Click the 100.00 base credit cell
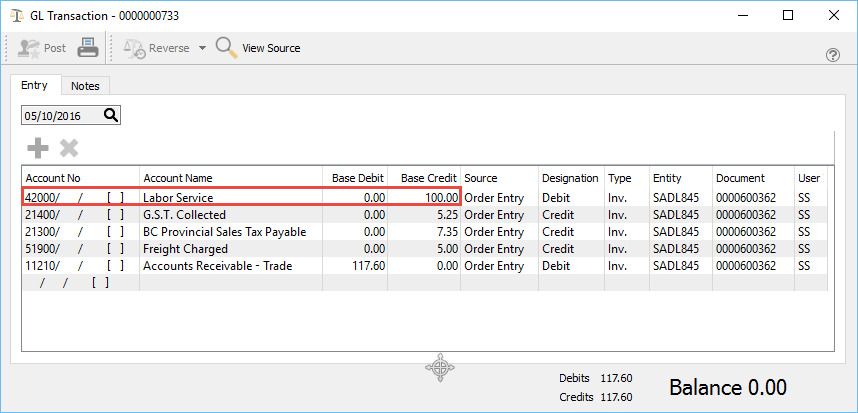This screenshot has height=413, width=858. click(x=424, y=197)
